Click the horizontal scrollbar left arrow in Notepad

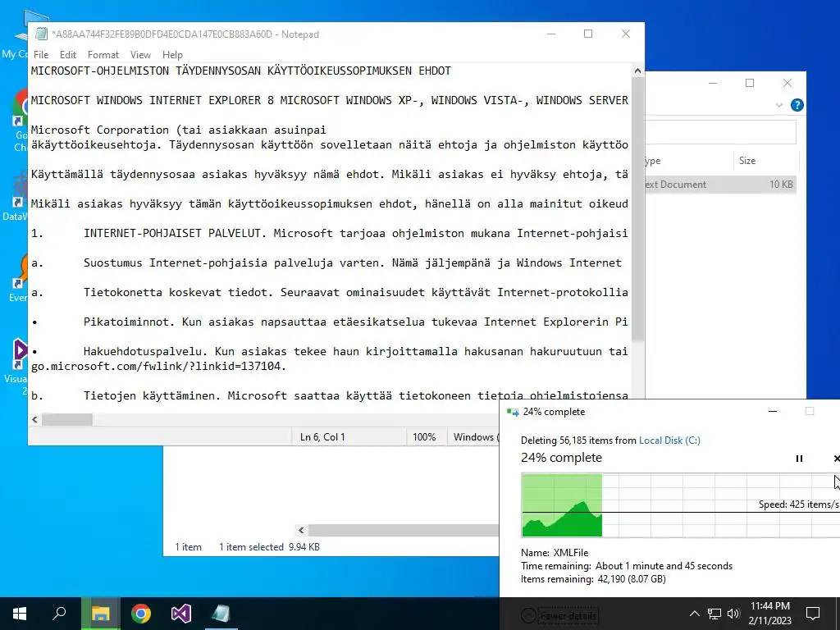tap(34, 419)
